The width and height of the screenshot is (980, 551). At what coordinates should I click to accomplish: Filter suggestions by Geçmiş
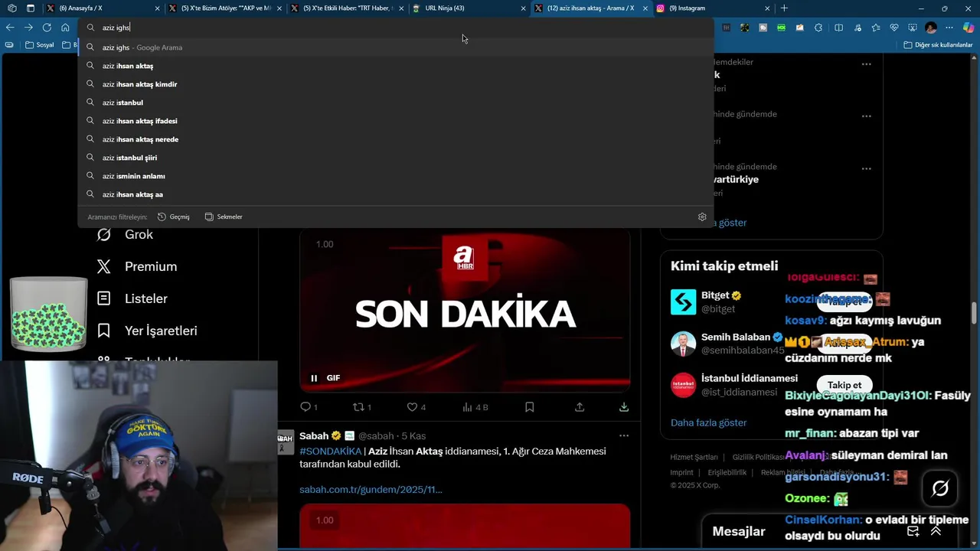(x=174, y=217)
